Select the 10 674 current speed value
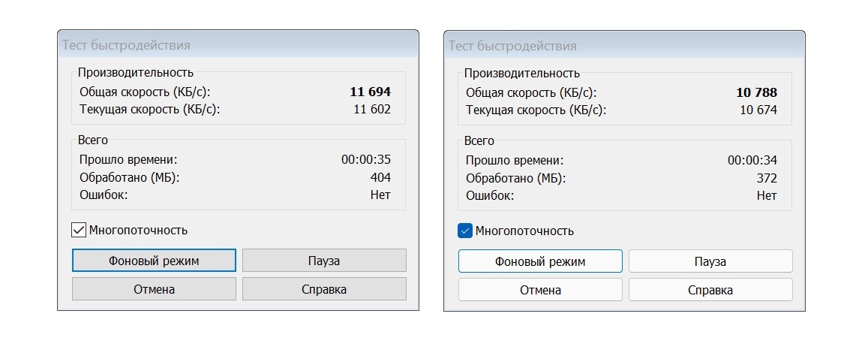The image size is (868, 356). [758, 110]
